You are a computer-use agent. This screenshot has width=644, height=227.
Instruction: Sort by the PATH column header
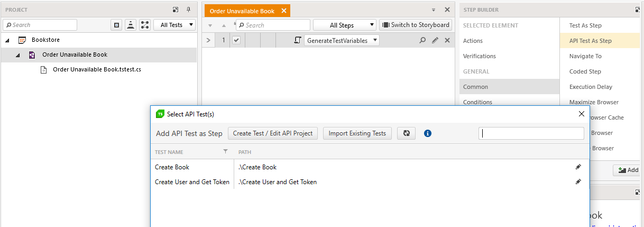(x=245, y=152)
